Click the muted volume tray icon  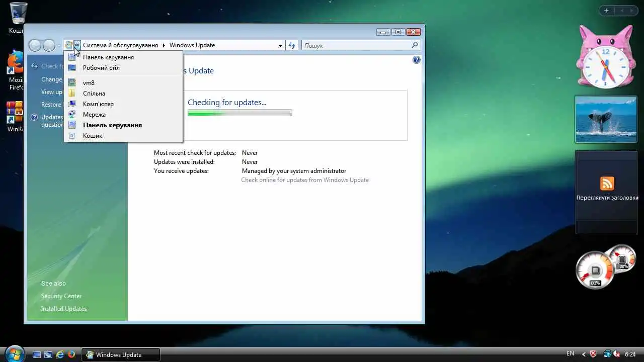(x=616, y=354)
